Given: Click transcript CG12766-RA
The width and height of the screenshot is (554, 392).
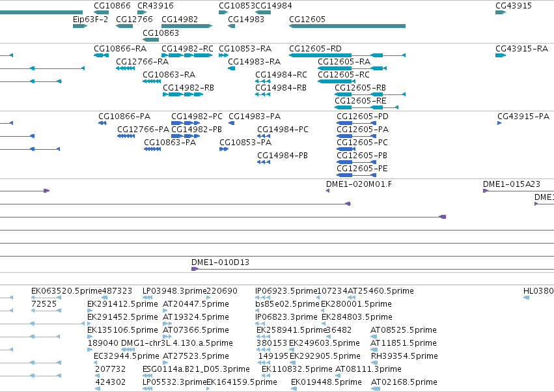Looking at the screenshot, I should pyautogui.click(x=143, y=61).
